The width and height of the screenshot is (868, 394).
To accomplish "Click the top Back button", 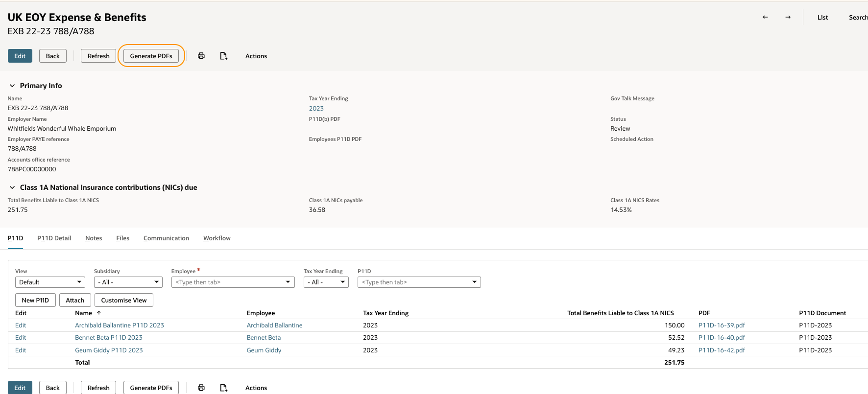I will point(53,56).
